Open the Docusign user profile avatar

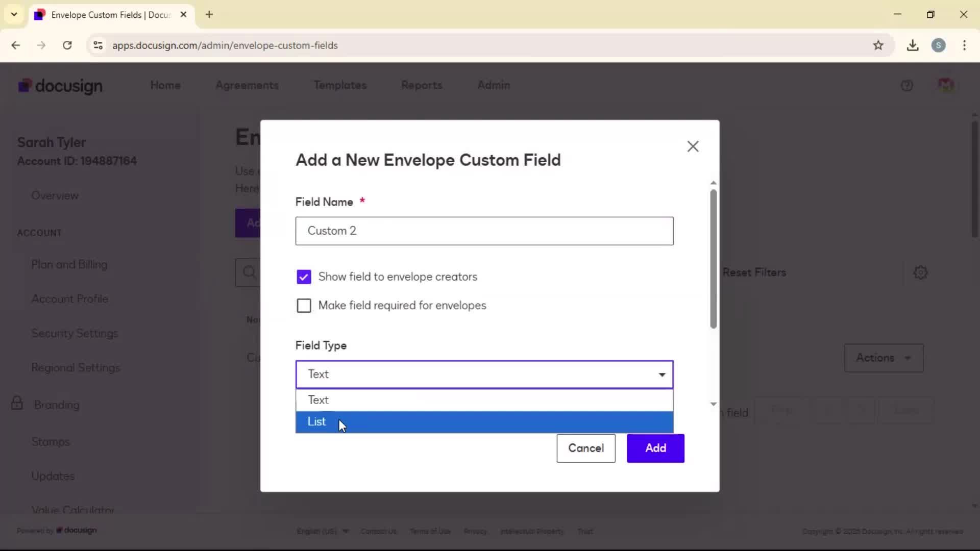tap(946, 85)
